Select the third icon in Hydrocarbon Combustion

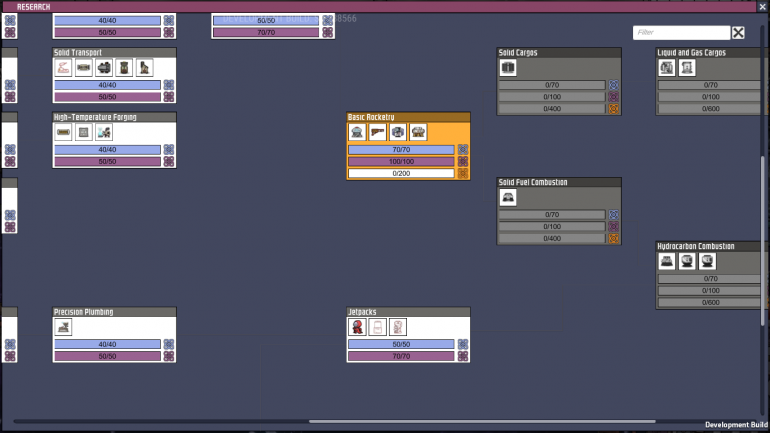click(707, 261)
